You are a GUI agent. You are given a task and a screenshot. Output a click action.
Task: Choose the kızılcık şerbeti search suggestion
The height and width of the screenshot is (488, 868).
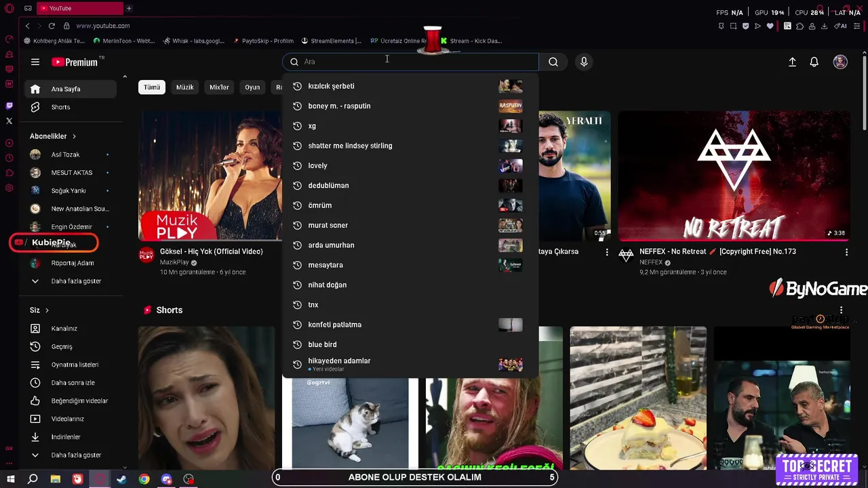[x=410, y=86]
